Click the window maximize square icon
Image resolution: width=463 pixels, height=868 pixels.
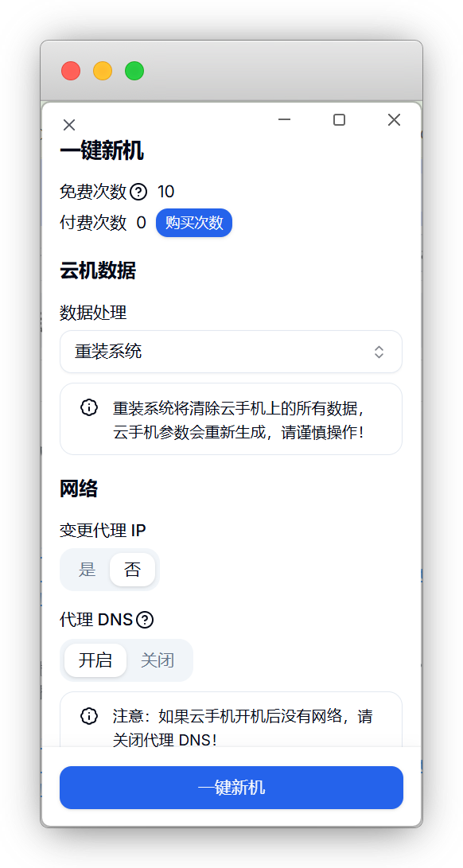(339, 119)
